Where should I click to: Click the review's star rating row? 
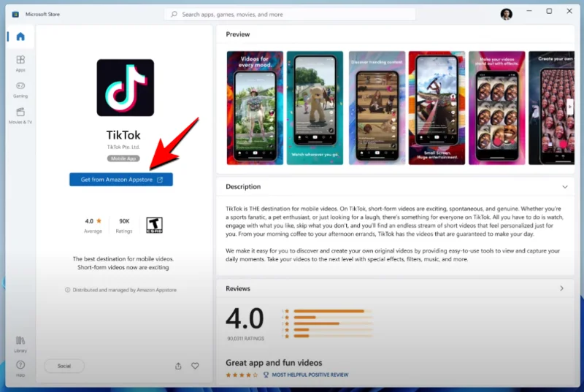coord(242,375)
